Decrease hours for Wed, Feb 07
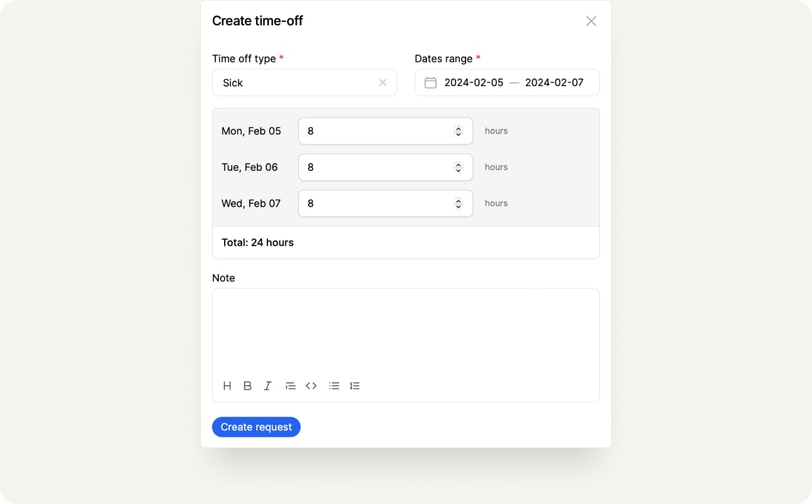Viewport: 812px width, 504px height. [x=458, y=206]
